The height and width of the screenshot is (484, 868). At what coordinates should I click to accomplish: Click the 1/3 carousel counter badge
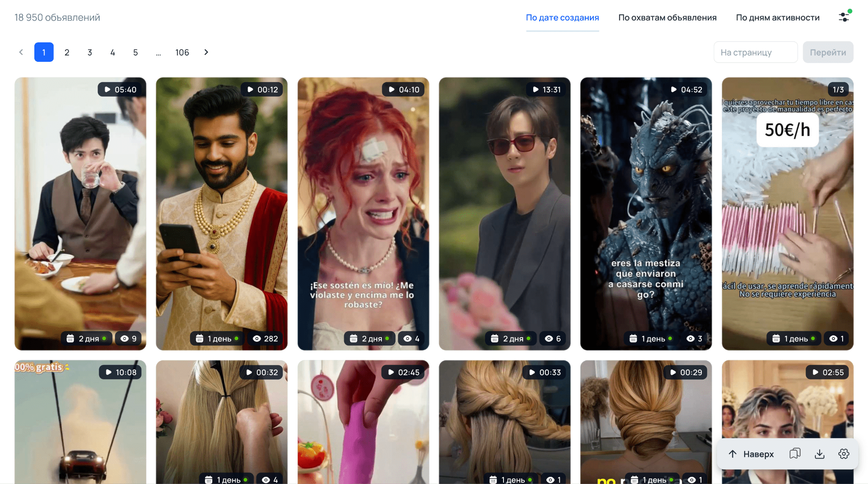click(x=838, y=89)
